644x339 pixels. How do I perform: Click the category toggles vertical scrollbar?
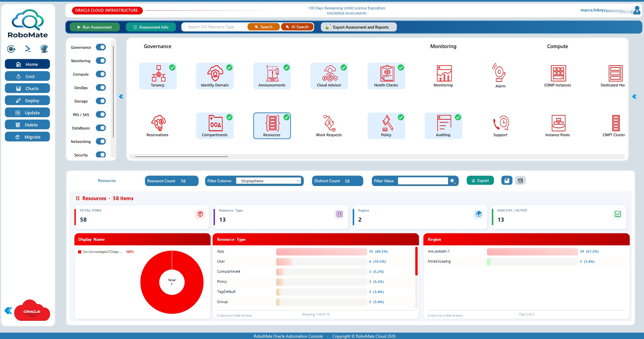click(x=113, y=91)
